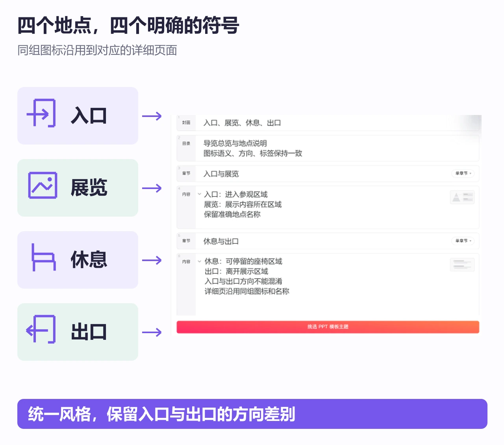The image size is (504, 445).
Task: Click the 封面 row label
Action: [x=186, y=123]
